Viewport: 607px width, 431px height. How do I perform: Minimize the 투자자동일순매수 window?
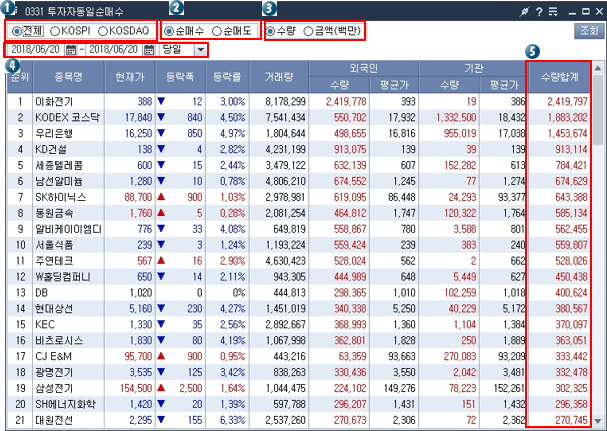(572, 12)
